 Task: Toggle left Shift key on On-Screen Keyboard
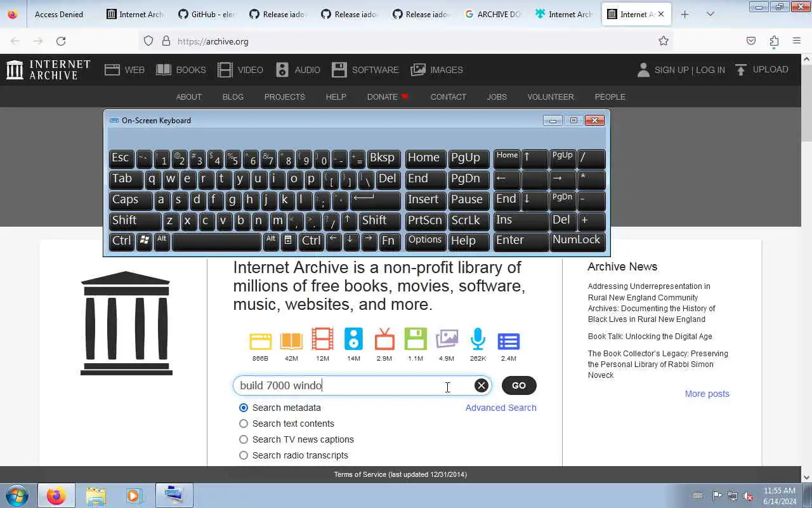point(135,221)
